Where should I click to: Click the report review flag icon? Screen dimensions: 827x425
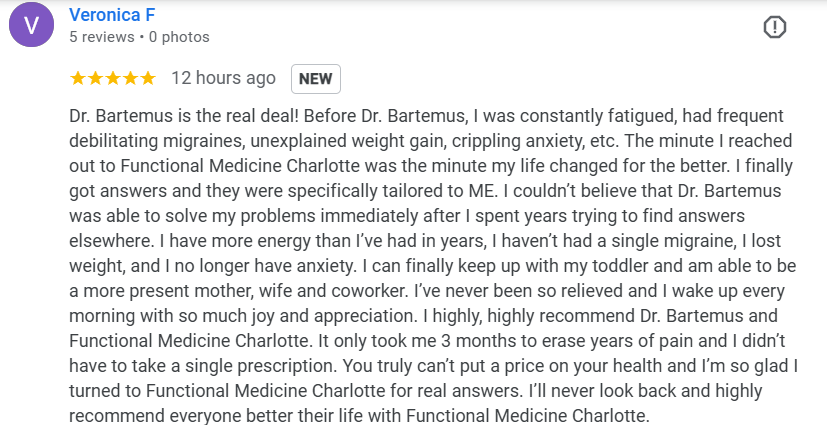(775, 27)
